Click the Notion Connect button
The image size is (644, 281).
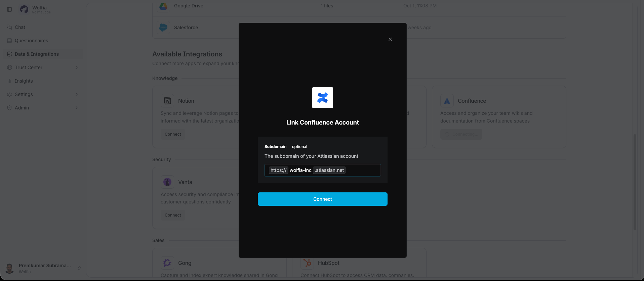(x=173, y=134)
